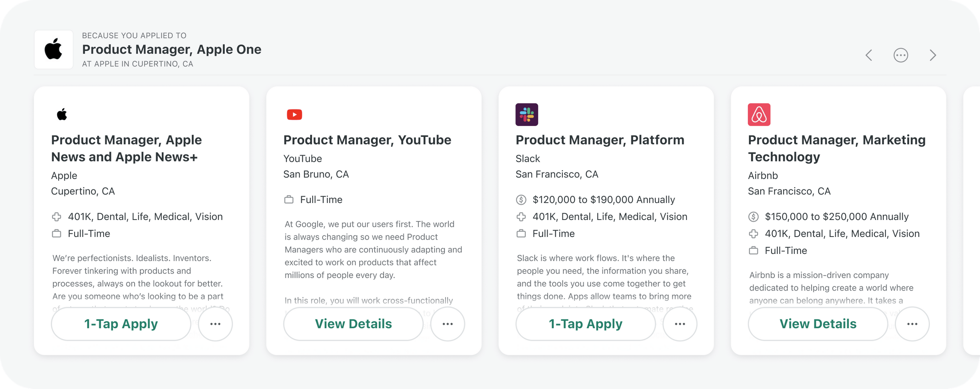Click the Slack logo on Platform card
The image size is (980, 389).
[x=527, y=114]
